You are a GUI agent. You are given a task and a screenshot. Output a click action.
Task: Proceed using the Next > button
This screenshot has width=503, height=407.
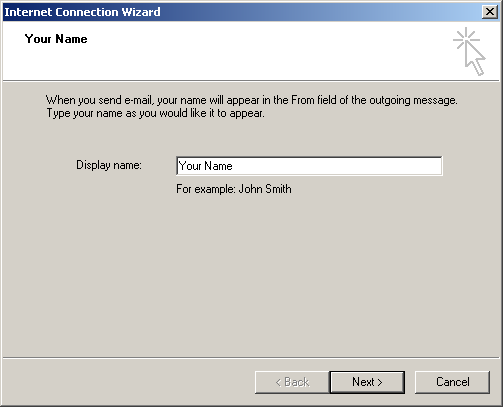click(367, 382)
